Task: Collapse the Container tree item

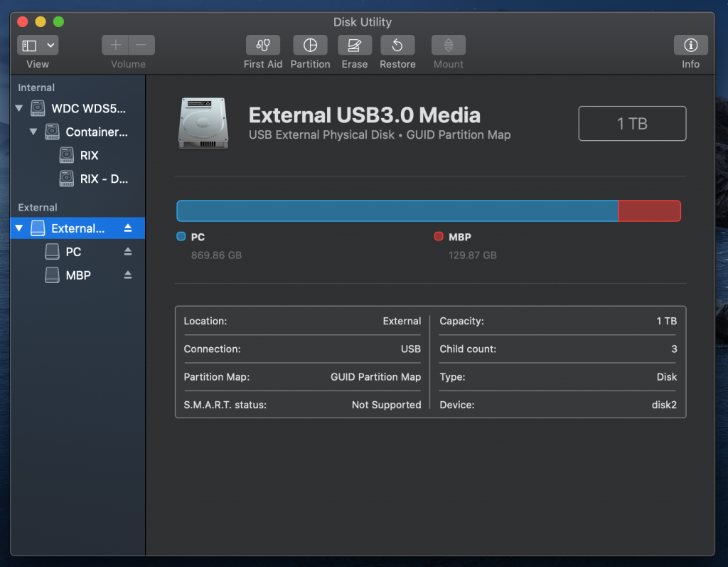Action: pyautogui.click(x=33, y=132)
